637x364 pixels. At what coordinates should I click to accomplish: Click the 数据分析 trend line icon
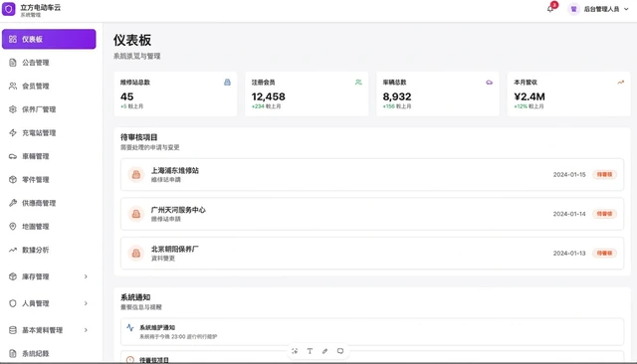pos(13,250)
